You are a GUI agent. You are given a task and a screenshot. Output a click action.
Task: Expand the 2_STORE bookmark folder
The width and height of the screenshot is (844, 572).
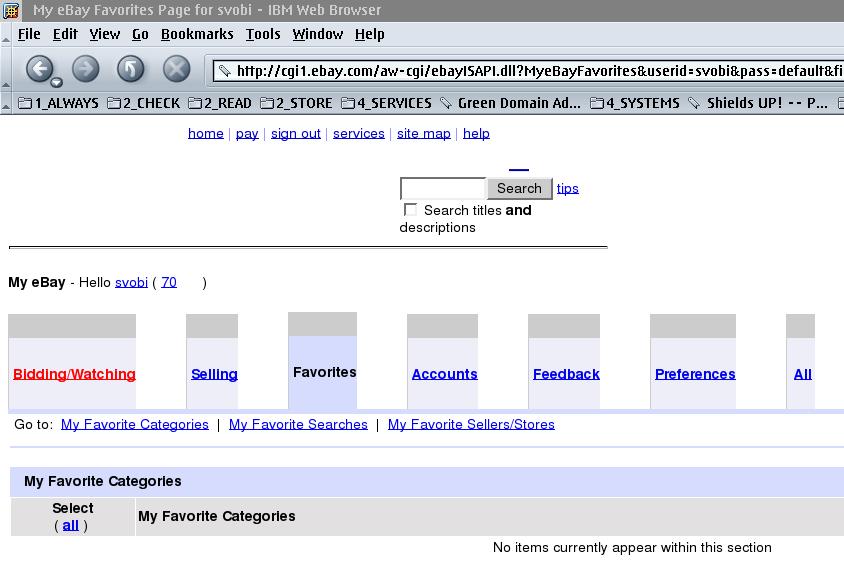(298, 103)
